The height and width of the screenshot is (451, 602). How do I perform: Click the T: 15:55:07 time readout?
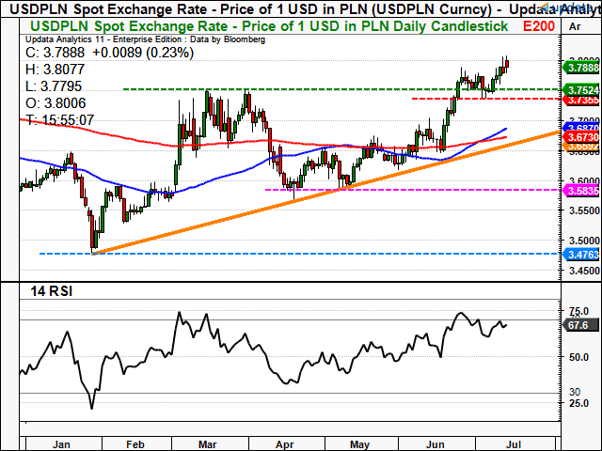(60, 120)
